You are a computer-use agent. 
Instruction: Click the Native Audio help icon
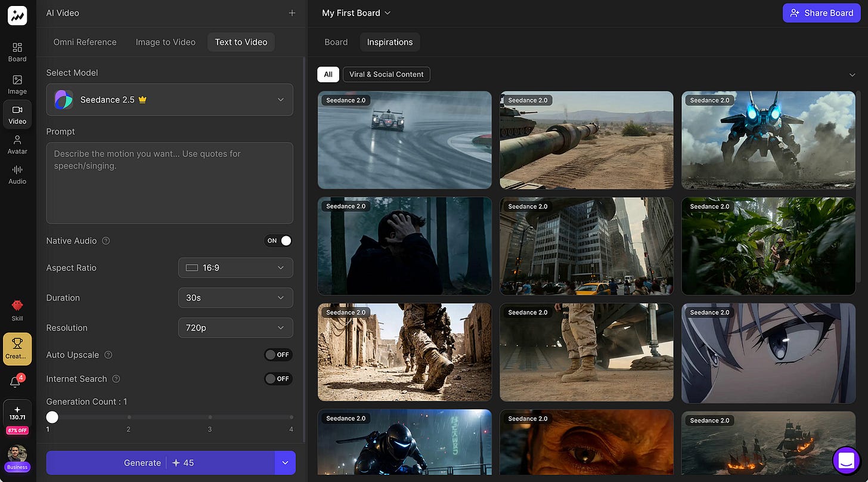click(x=106, y=241)
